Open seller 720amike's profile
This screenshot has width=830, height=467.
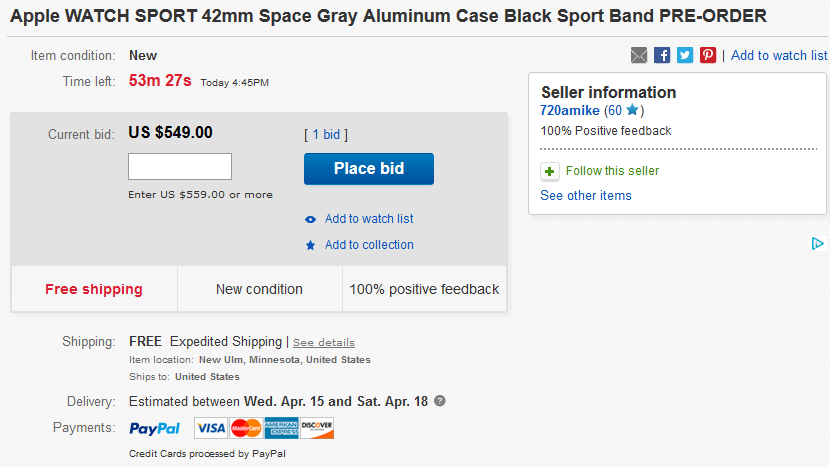(x=570, y=110)
